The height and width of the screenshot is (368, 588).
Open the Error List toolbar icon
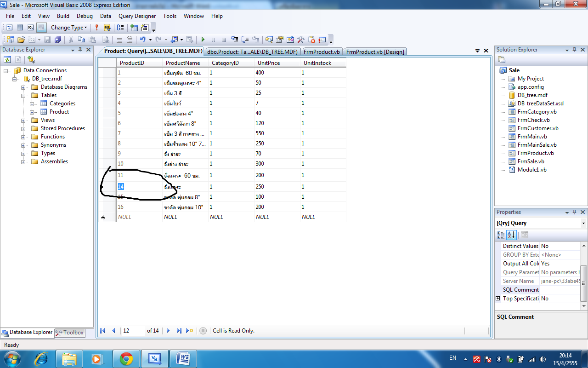[x=311, y=40]
